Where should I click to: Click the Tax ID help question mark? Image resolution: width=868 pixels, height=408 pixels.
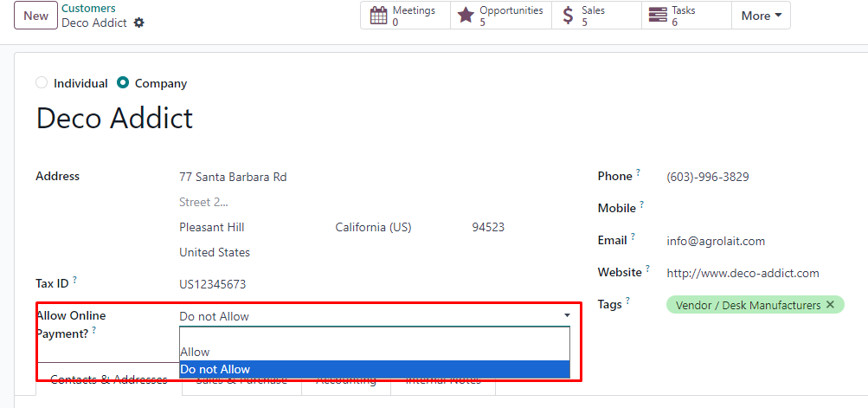(74, 280)
